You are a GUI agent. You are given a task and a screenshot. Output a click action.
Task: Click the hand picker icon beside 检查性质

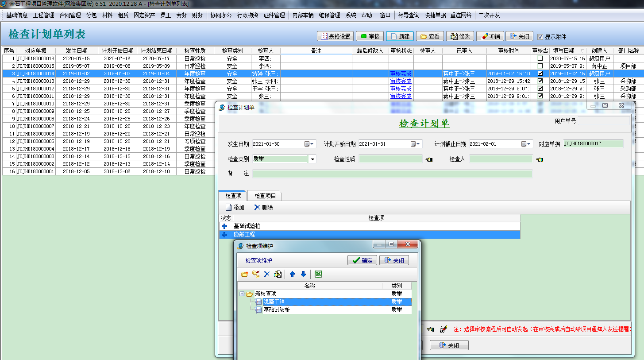[x=428, y=159]
